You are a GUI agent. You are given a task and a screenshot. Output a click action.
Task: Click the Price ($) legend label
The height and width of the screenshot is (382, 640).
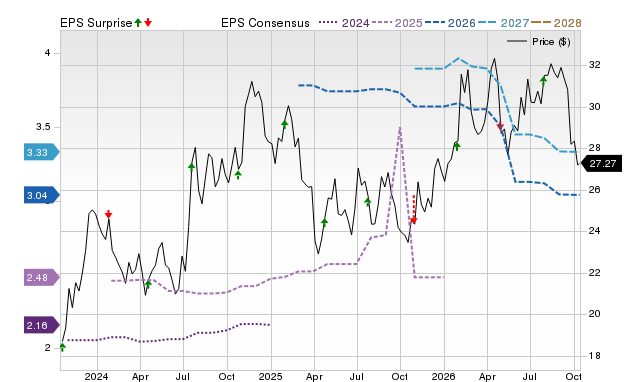tap(551, 42)
